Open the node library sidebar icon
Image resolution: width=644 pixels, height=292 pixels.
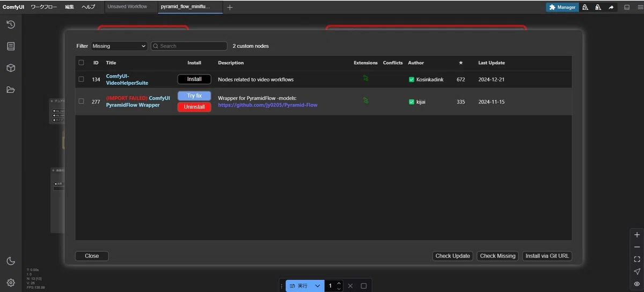click(10, 47)
